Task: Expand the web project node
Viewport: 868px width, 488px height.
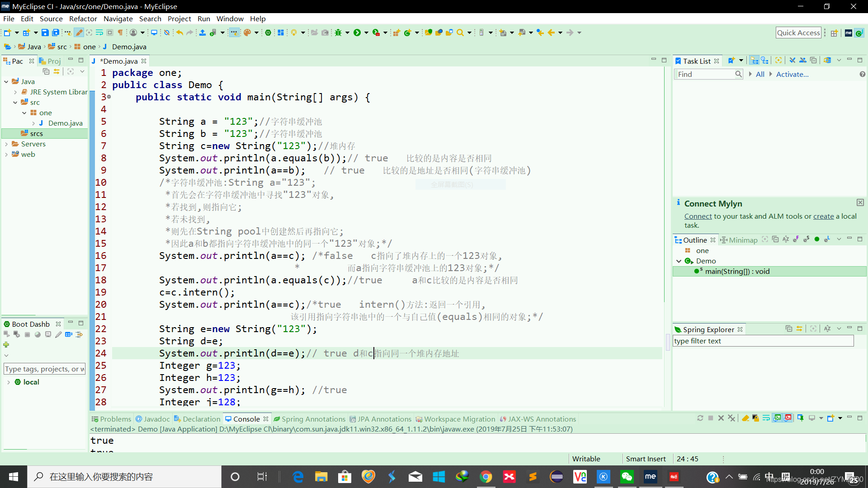Action: pos(6,155)
